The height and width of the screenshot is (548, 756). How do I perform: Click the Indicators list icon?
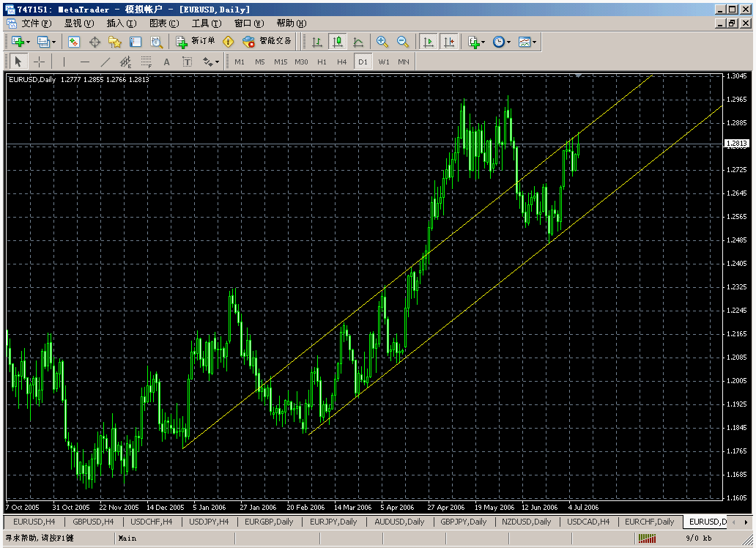pos(473,42)
